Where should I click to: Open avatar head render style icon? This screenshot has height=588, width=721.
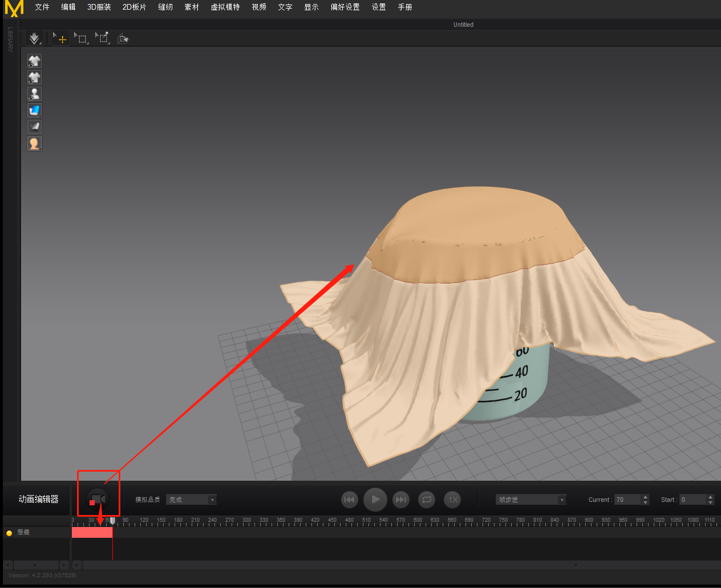[x=34, y=143]
